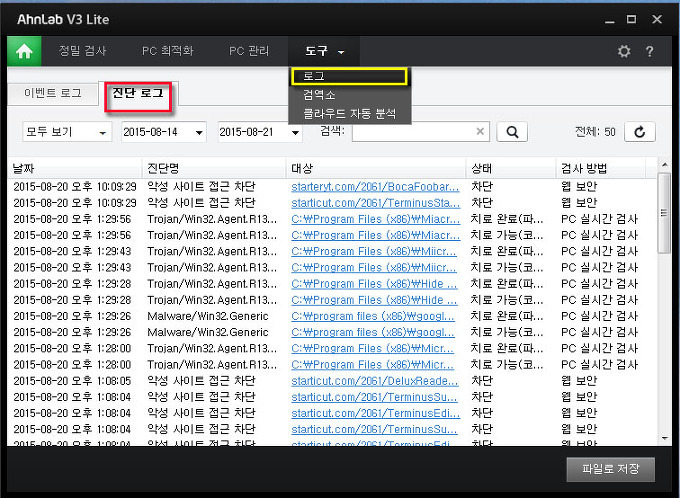680x498 pixels.
Task: Switch to the 진단 로그 tab
Action: pyautogui.click(x=138, y=93)
